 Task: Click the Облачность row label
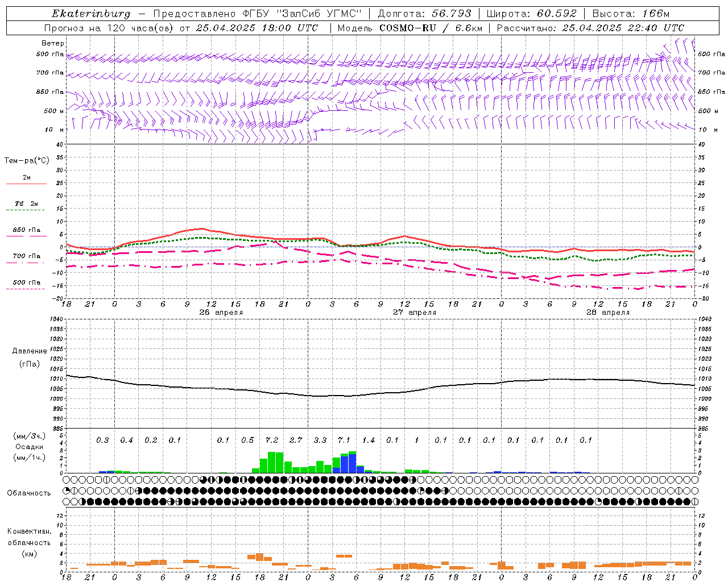click(x=29, y=493)
